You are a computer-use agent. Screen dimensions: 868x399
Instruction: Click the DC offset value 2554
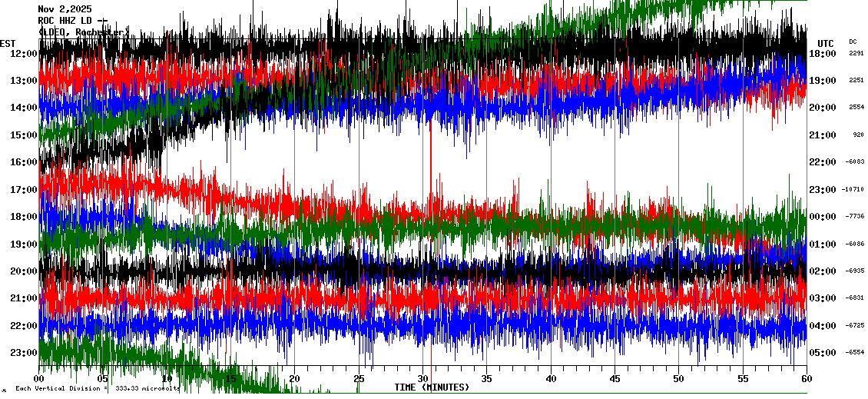pos(856,108)
